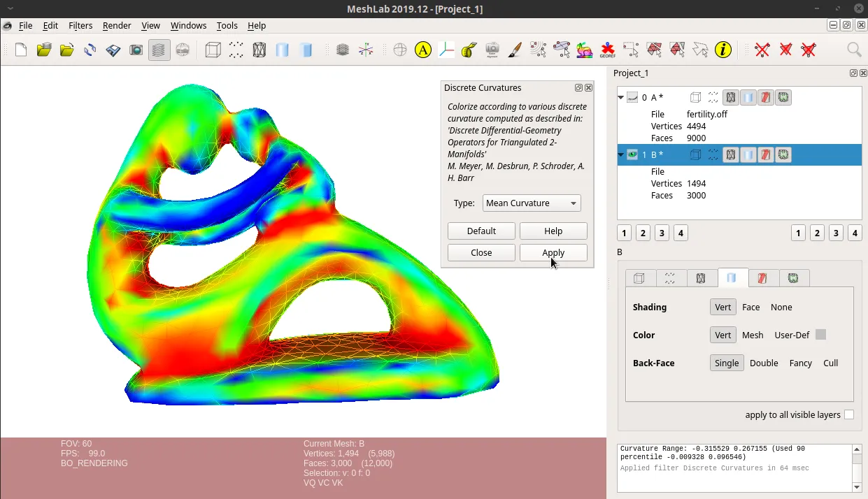The width and height of the screenshot is (868, 499).
Task: Click the GEOREF reference scene icon
Action: click(x=608, y=50)
